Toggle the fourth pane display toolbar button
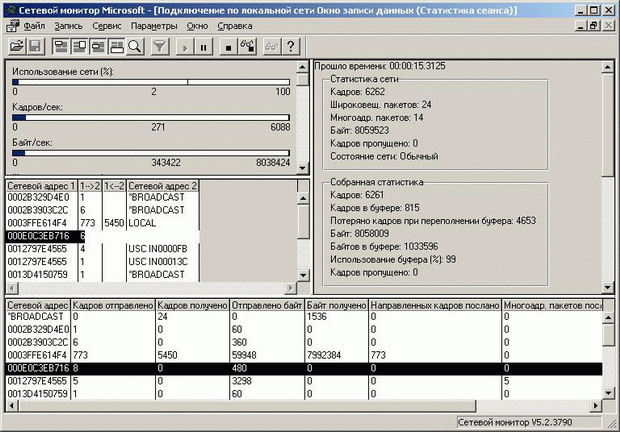 pyautogui.click(x=116, y=46)
